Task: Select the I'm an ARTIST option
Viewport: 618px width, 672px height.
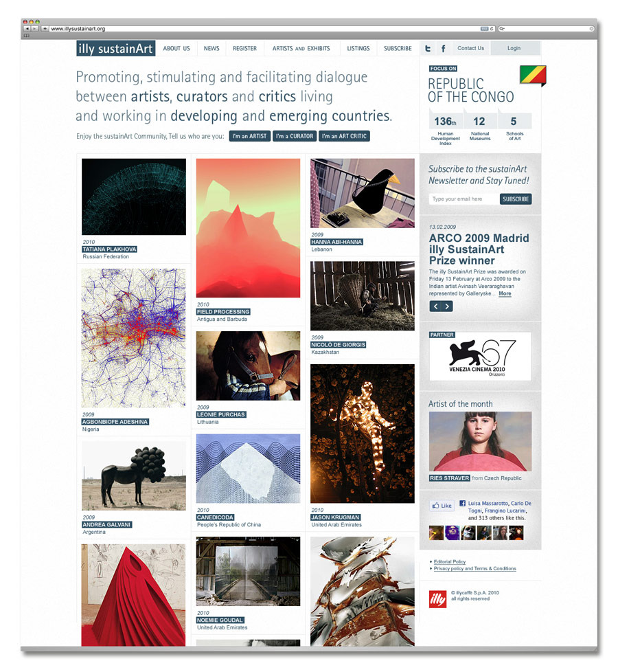Action: (250, 136)
